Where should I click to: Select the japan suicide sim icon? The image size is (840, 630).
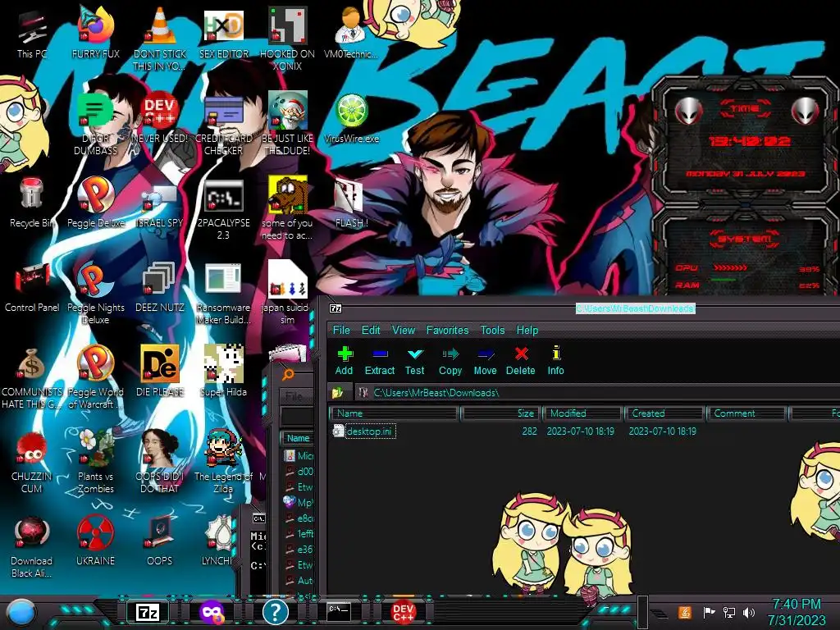click(288, 292)
